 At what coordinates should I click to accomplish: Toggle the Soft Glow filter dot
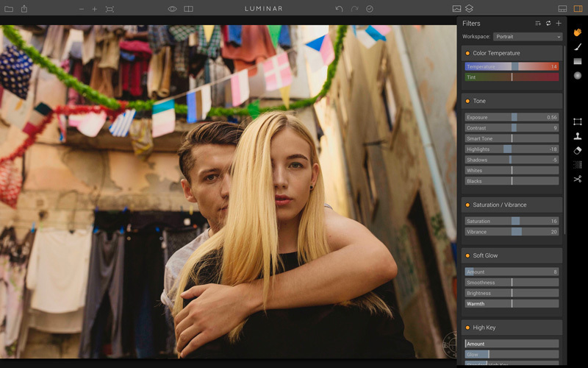click(467, 255)
